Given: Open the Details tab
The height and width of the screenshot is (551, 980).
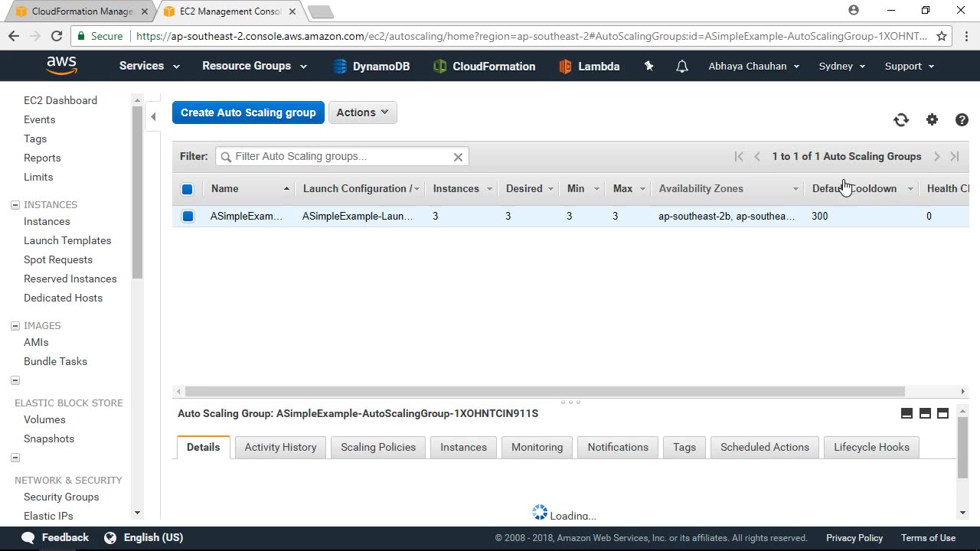Looking at the screenshot, I should (x=203, y=447).
